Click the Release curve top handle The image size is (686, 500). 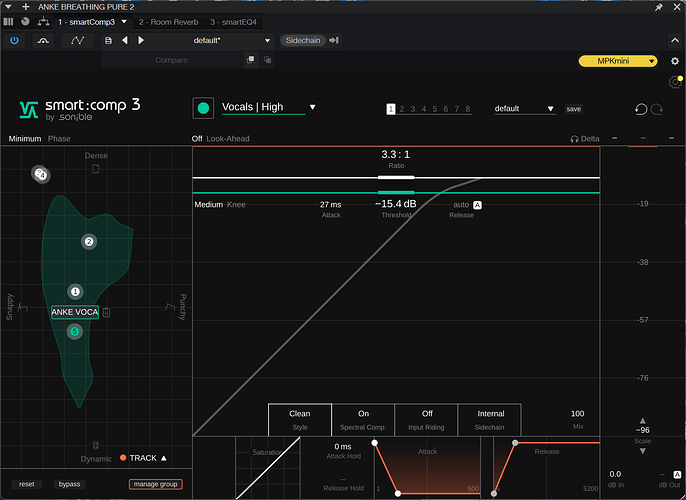tap(515, 443)
